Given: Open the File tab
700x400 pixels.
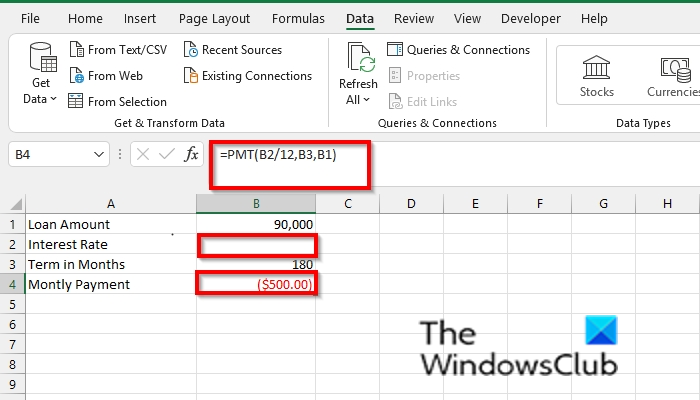Looking at the screenshot, I should 30,19.
